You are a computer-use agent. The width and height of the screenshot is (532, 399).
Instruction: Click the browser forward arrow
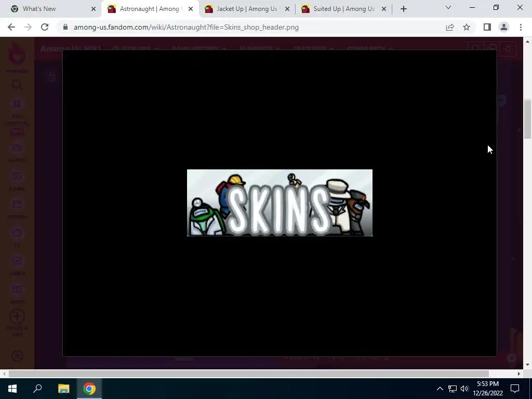click(28, 27)
